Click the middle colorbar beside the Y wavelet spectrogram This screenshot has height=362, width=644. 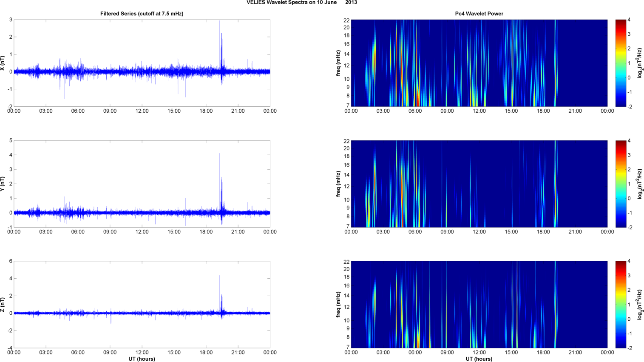[621, 184]
